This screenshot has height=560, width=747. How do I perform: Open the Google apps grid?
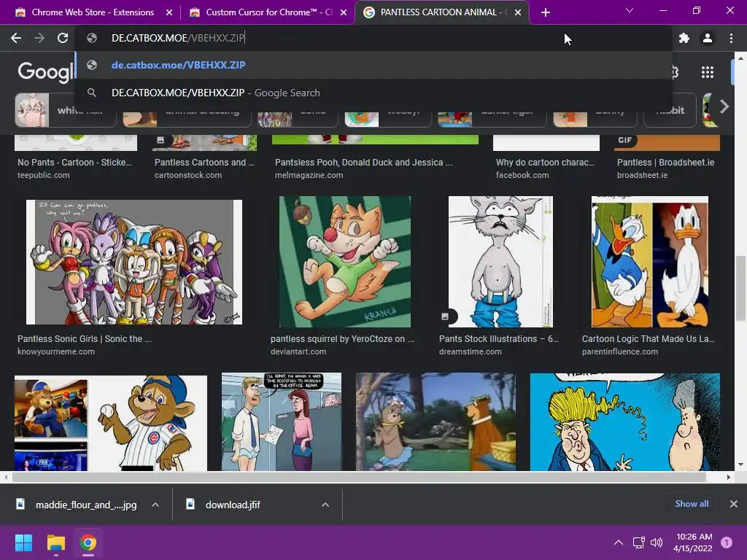[708, 72]
